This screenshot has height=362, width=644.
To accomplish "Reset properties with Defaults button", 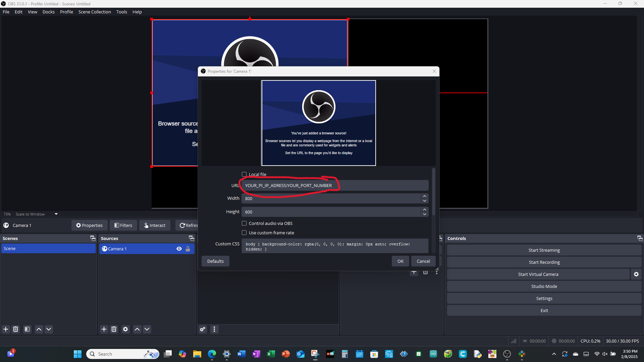I will (215, 261).
